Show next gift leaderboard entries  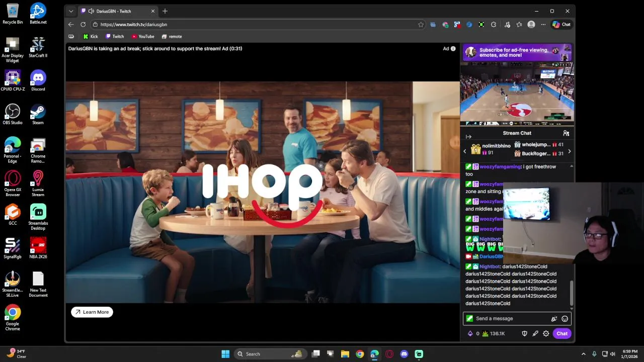569,151
